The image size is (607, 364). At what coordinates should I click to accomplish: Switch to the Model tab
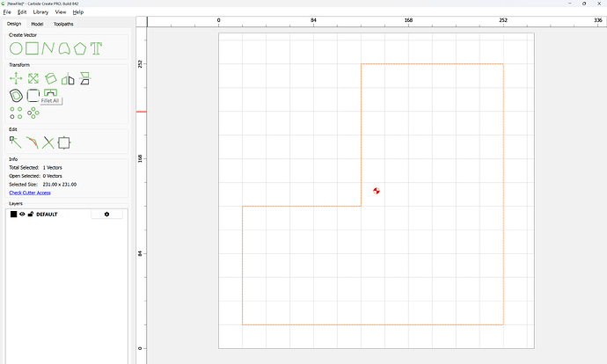click(x=37, y=24)
